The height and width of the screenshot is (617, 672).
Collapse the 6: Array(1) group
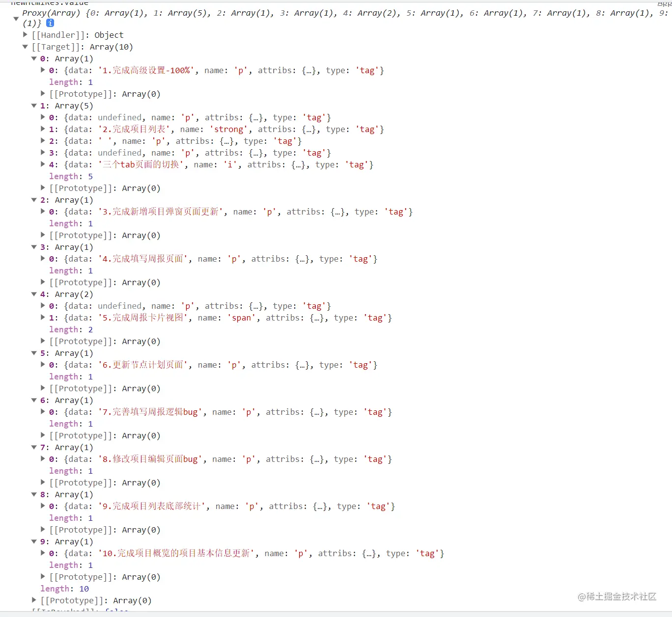(34, 400)
